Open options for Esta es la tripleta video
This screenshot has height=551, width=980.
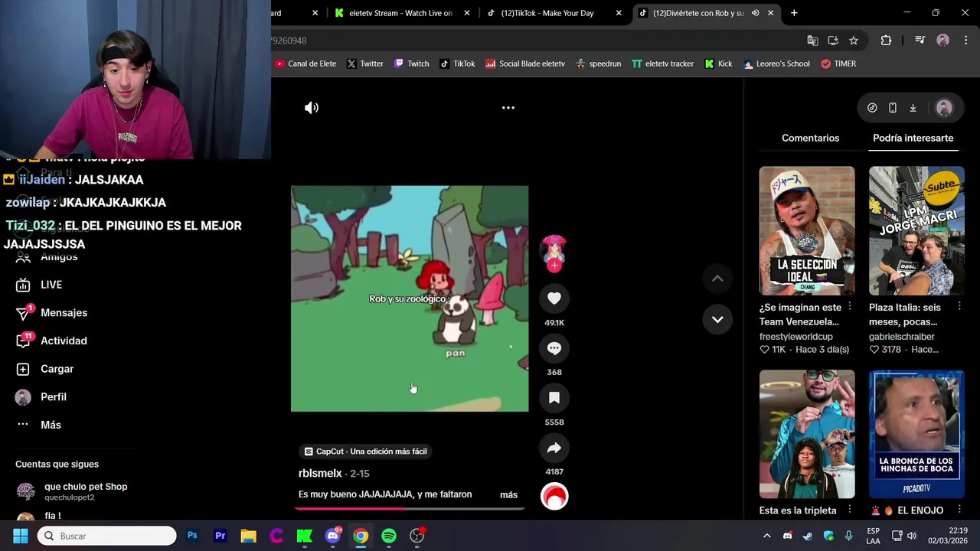[849, 510]
